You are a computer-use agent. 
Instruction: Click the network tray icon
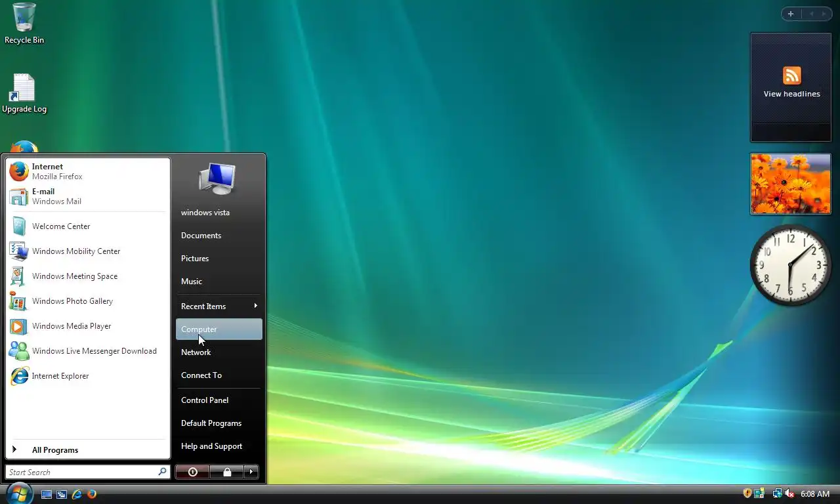click(777, 493)
